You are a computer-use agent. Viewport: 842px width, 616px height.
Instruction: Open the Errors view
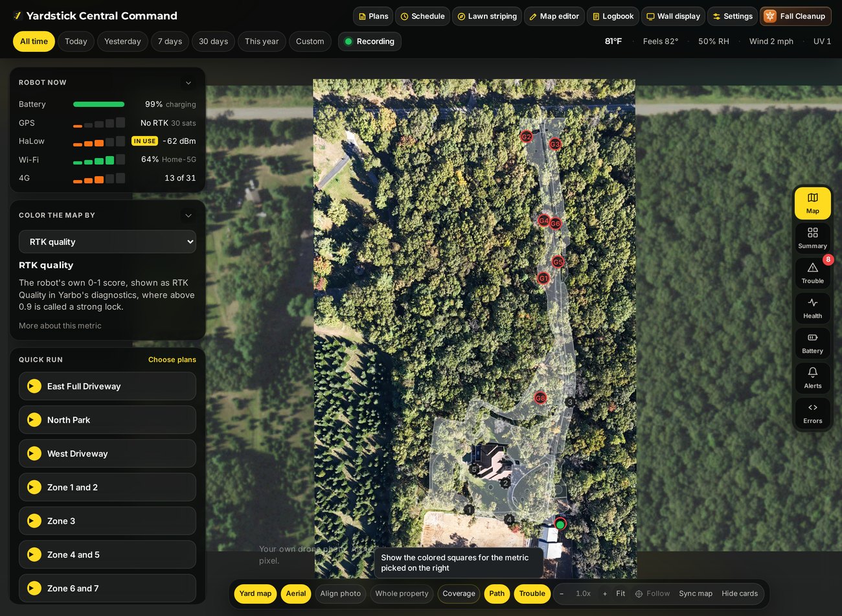pos(812,413)
